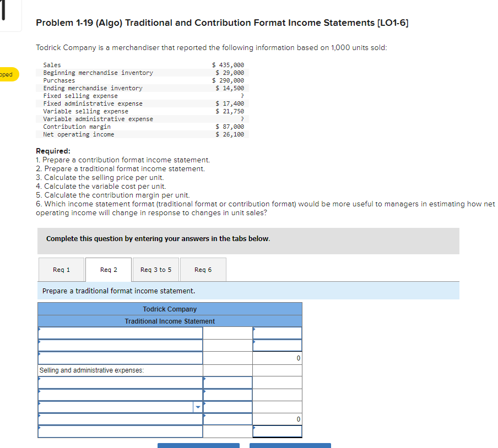
Task: Click the first expense amount field in the middle column
Action: (x=228, y=383)
